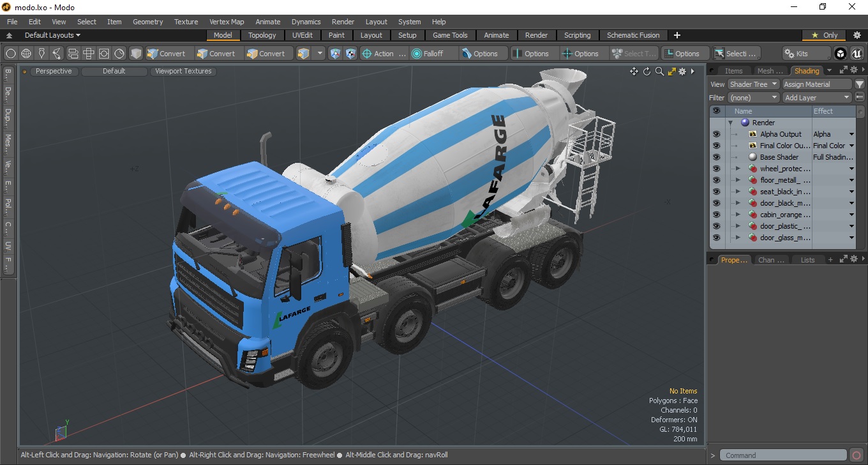Screen dimensions: 868x465
Task: Click the first Convert button
Action: (169, 54)
